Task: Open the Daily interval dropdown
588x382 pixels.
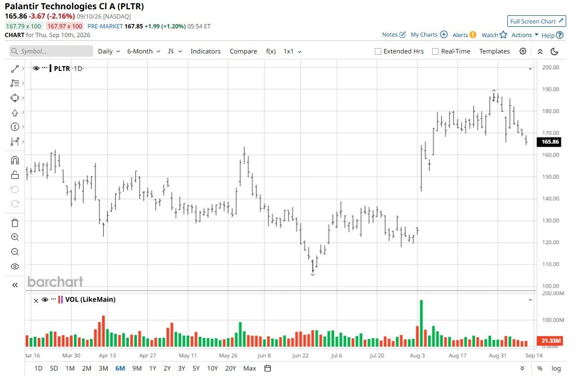Action: (x=109, y=51)
